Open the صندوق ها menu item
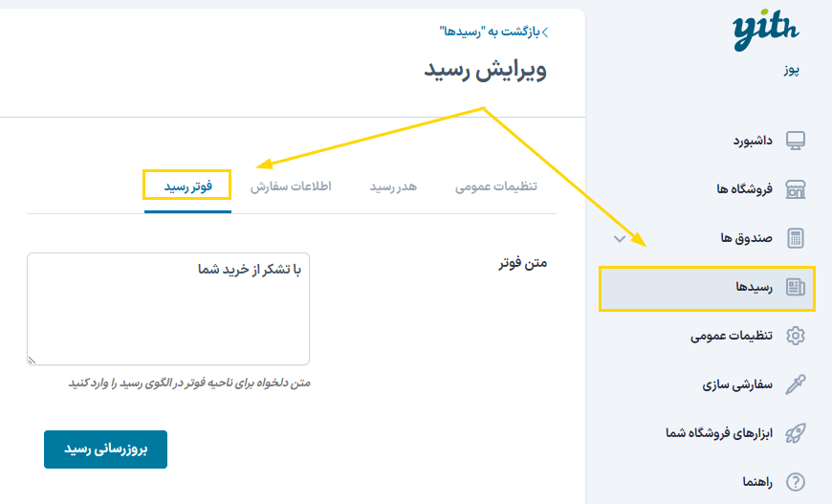The image size is (832, 504). (x=746, y=238)
